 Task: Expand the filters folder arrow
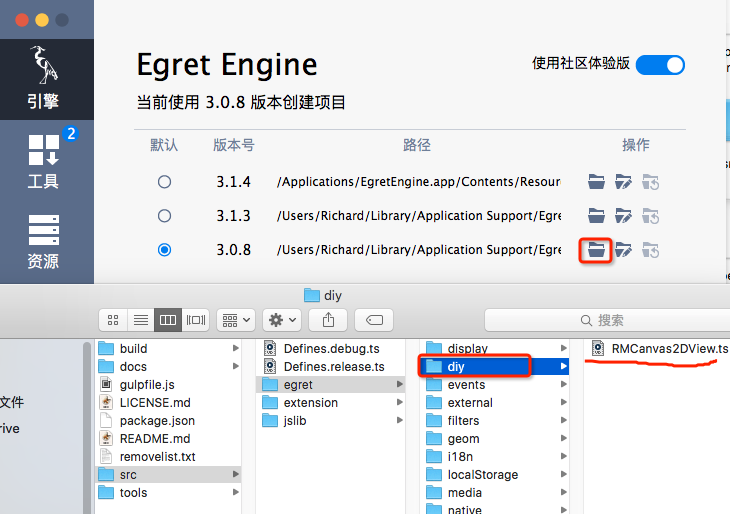563,420
